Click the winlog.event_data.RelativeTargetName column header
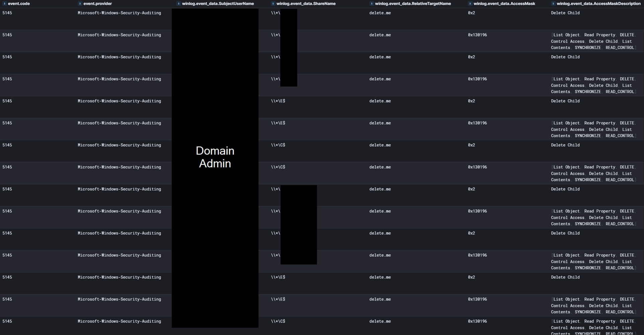644x335 pixels. click(x=413, y=4)
